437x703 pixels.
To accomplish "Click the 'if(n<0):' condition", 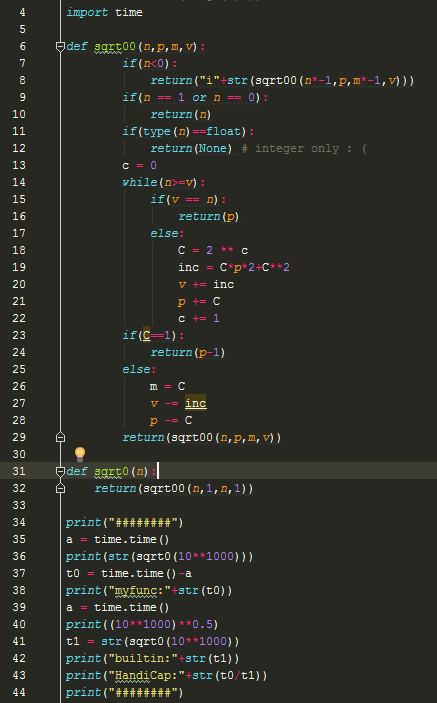I will [x=150, y=63].
